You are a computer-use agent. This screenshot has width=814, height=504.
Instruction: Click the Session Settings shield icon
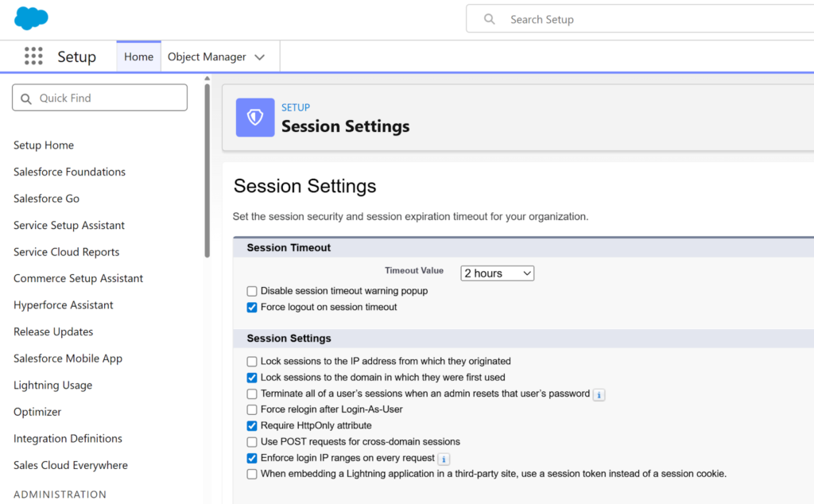[x=255, y=118]
